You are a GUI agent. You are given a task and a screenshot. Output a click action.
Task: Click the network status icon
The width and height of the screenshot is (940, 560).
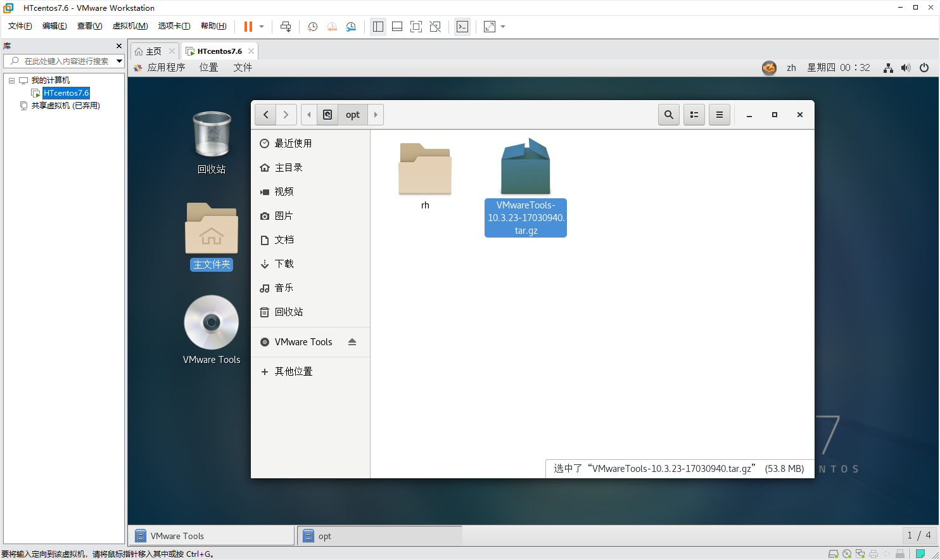tap(888, 68)
